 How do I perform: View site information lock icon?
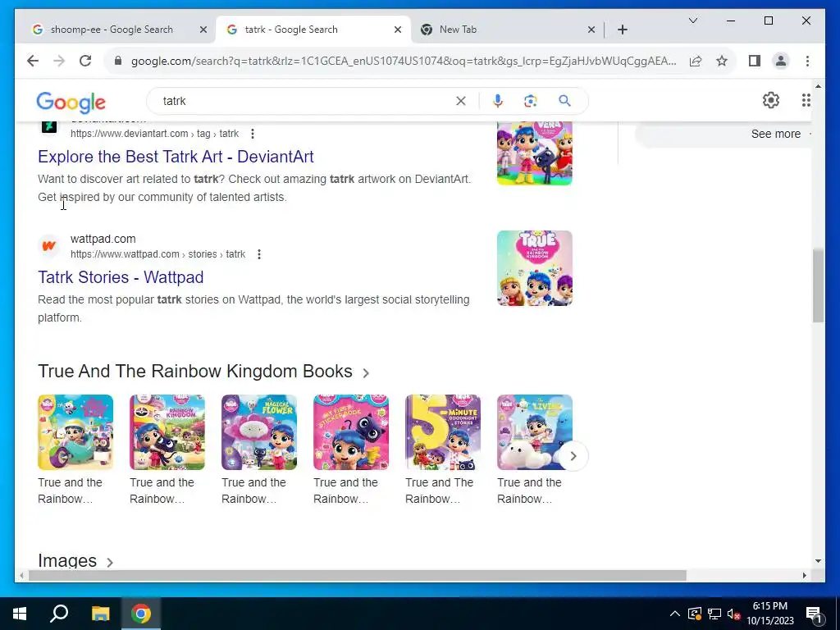118,61
